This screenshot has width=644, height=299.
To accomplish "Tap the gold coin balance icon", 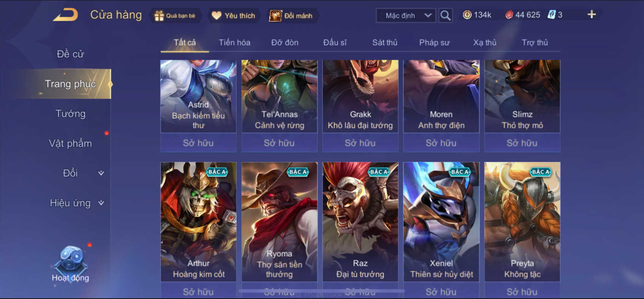I will [x=467, y=15].
